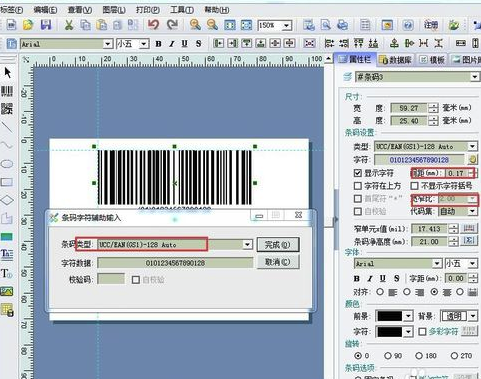Select the 2D QR code tool
The height and width of the screenshot is (379, 481).
coord(7,109)
